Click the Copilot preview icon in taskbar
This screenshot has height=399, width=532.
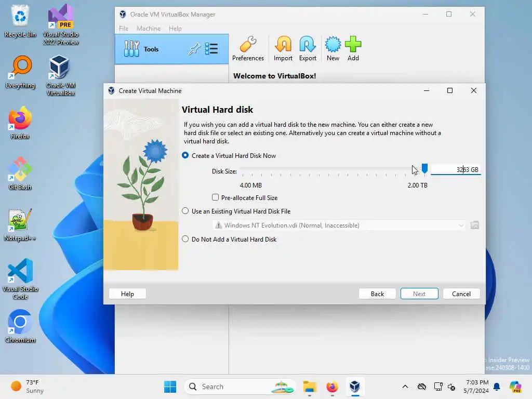tap(515, 387)
